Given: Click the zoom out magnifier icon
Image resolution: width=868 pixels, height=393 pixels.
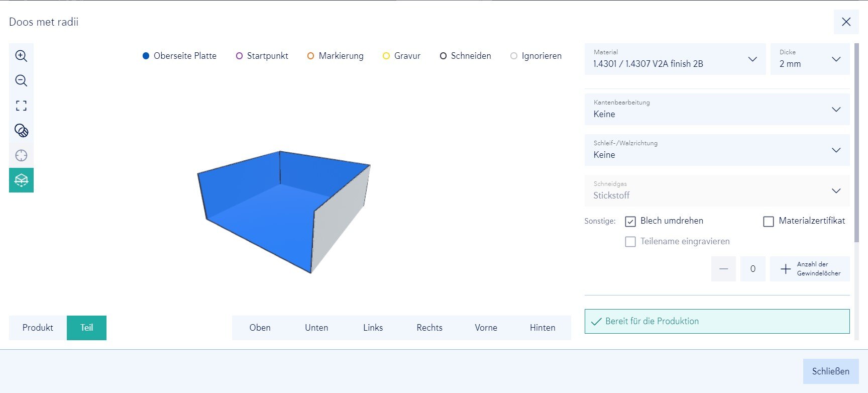Looking at the screenshot, I should click(21, 80).
